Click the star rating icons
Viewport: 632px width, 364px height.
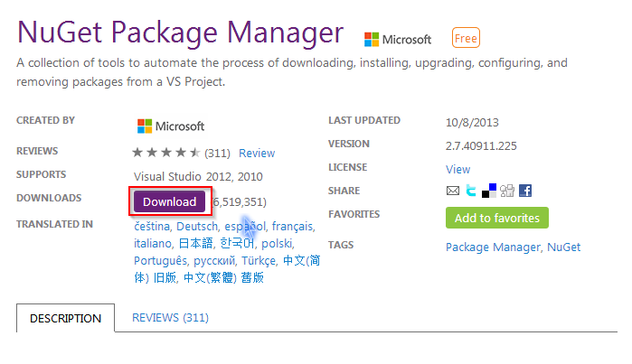tap(166, 153)
